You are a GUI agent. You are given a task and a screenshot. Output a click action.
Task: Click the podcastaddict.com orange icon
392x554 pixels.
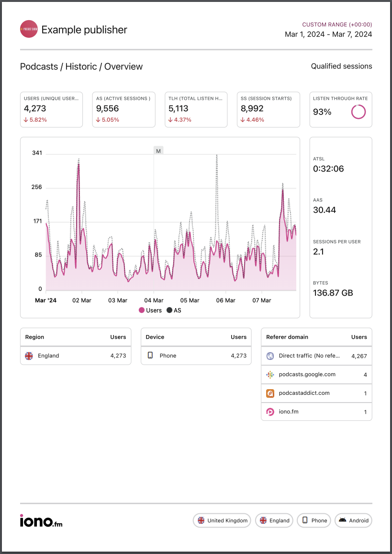coord(270,393)
